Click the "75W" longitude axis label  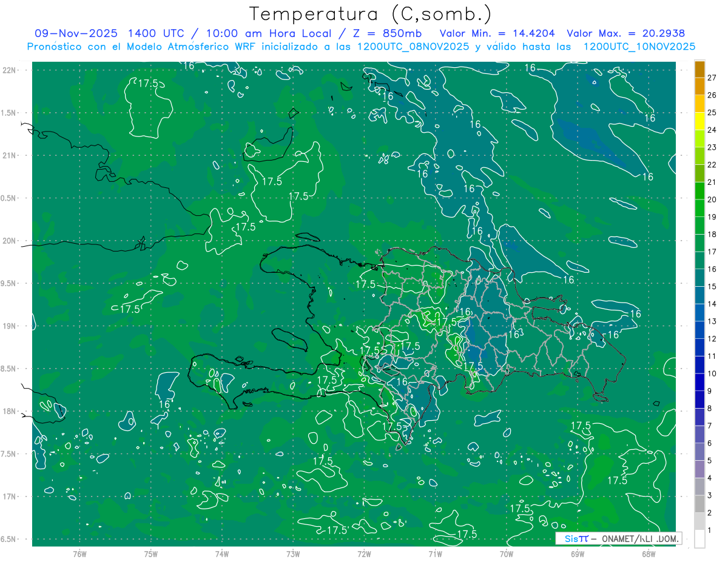pos(151,554)
